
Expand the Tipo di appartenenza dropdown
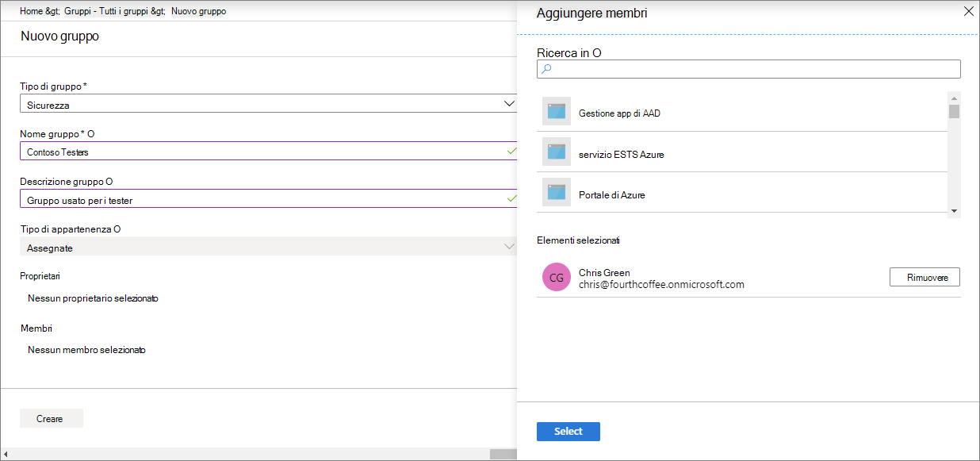(x=510, y=247)
